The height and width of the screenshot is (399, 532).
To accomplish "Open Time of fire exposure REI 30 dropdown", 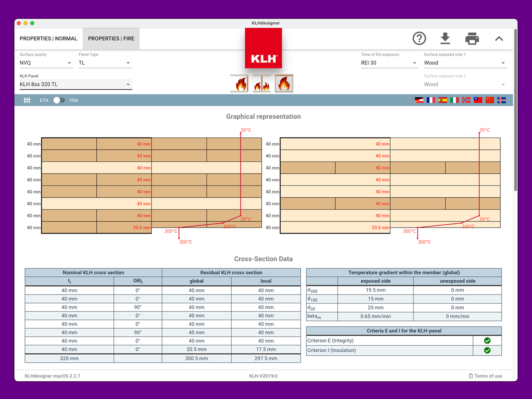I will [389, 63].
